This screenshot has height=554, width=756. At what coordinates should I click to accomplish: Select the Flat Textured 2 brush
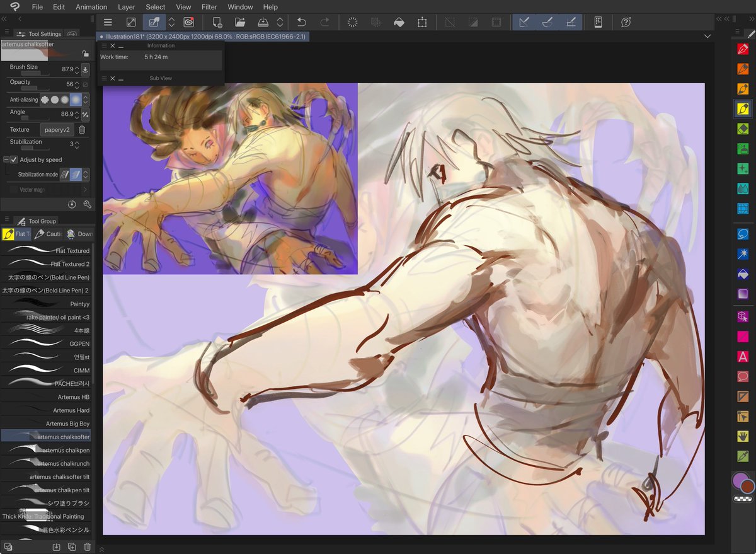coord(45,264)
